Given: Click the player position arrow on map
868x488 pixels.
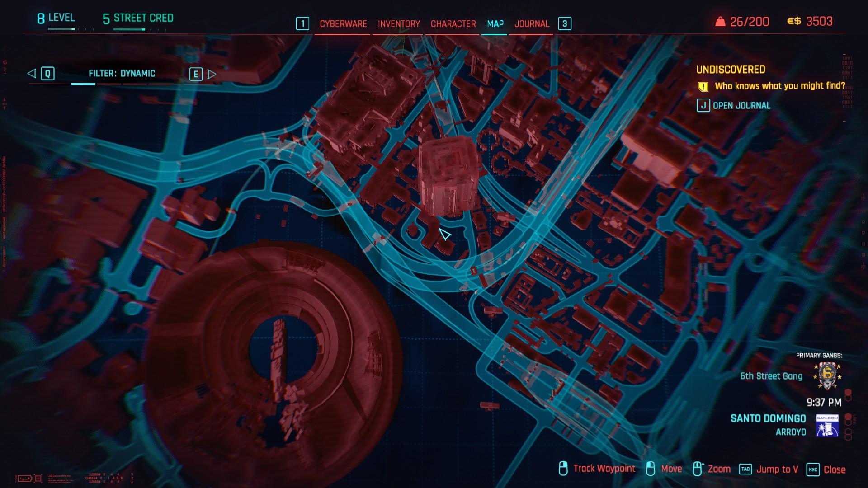Looking at the screenshot, I should (x=445, y=234).
